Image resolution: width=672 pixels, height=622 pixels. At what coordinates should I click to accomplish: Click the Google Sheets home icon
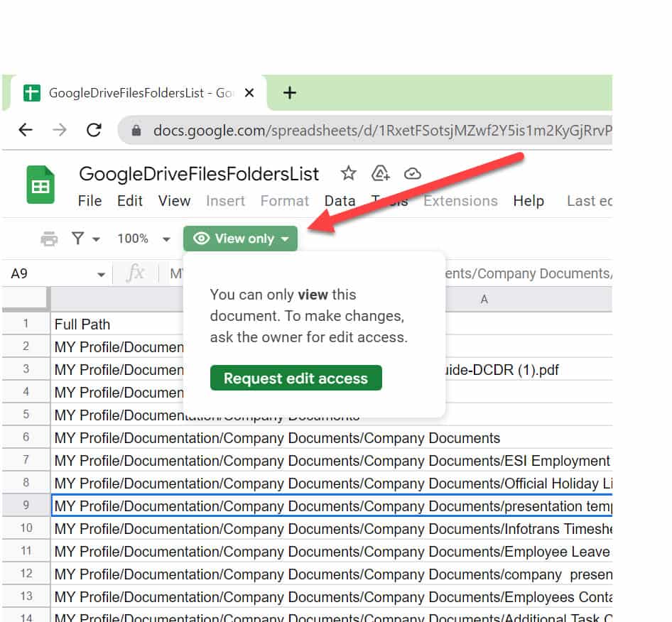coord(40,185)
